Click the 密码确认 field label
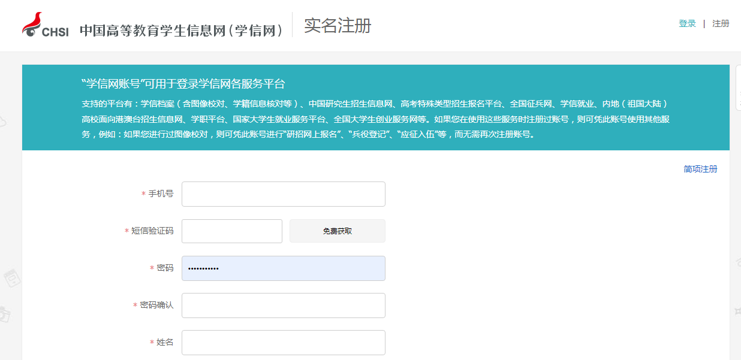741x360 pixels. 156,305
